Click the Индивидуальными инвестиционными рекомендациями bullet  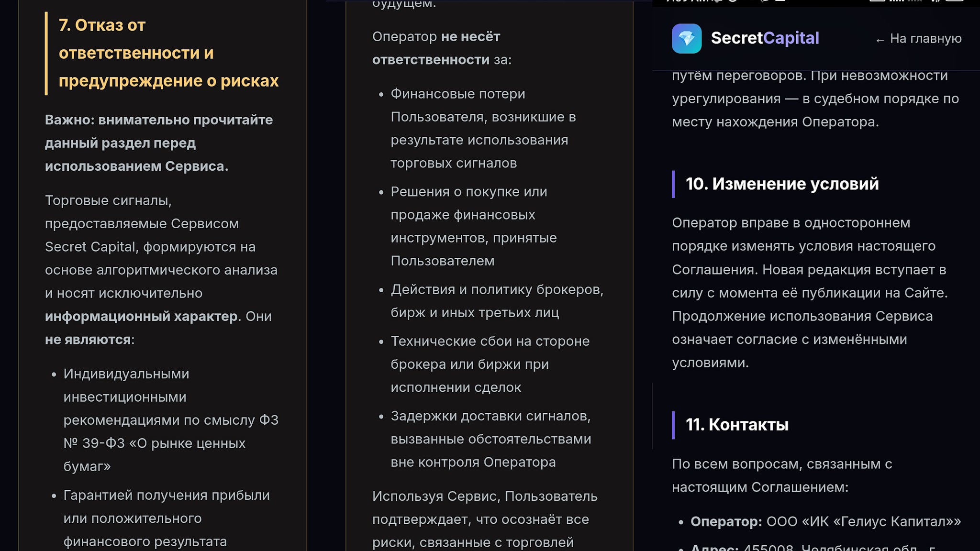click(x=170, y=420)
